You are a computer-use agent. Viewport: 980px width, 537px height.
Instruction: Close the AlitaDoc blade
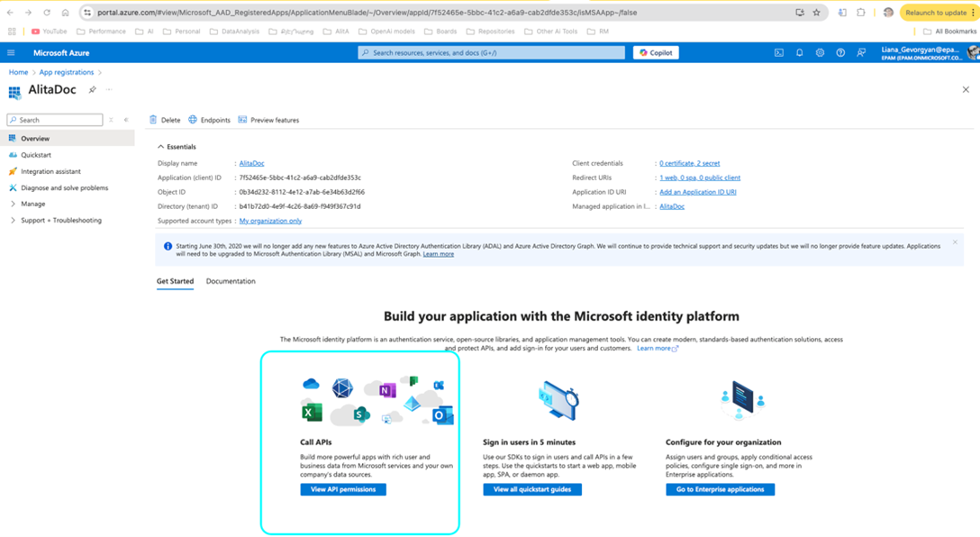coord(966,90)
